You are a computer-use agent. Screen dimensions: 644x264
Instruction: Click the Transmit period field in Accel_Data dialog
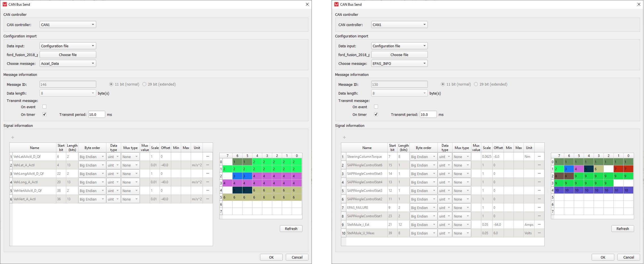96,114
